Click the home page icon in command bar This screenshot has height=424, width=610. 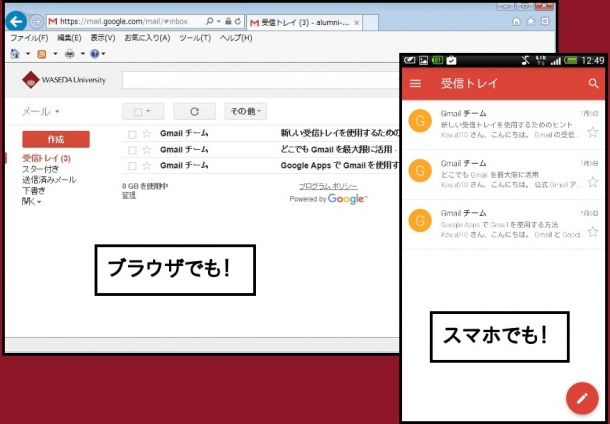pos(15,53)
